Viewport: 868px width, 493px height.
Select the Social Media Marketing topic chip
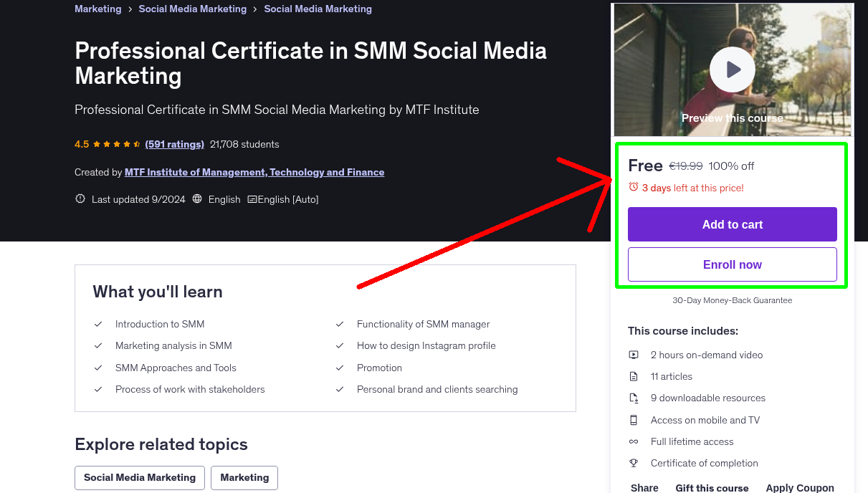(x=140, y=477)
